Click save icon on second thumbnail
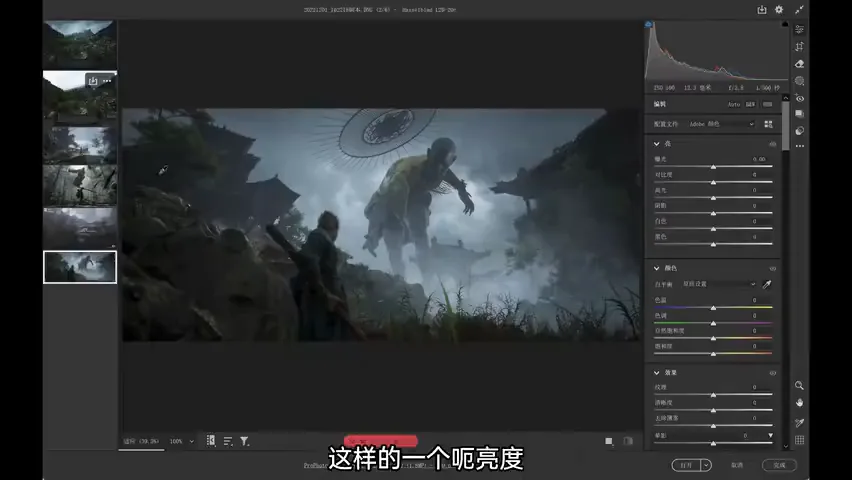Image resolution: width=852 pixels, height=480 pixels. pyautogui.click(x=93, y=81)
